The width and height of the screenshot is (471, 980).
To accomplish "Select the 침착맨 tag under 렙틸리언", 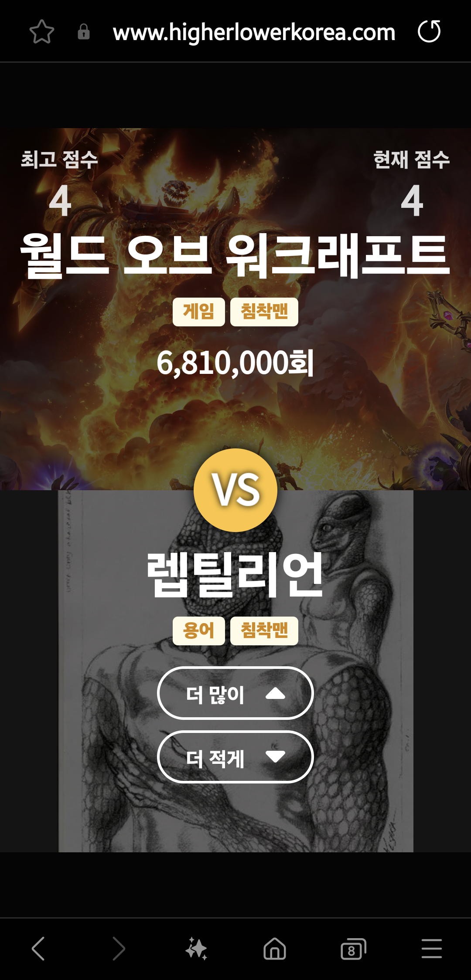I will coord(264,631).
